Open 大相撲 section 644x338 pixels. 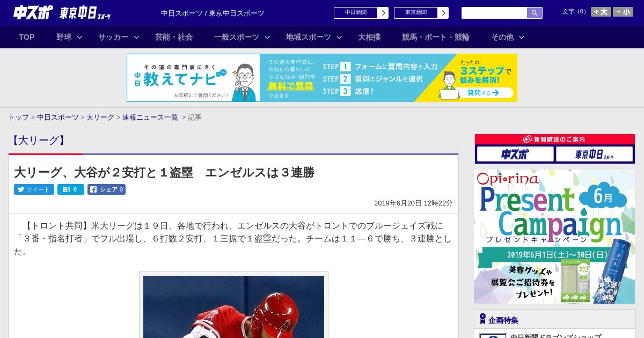pyautogui.click(x=369, y=37)
